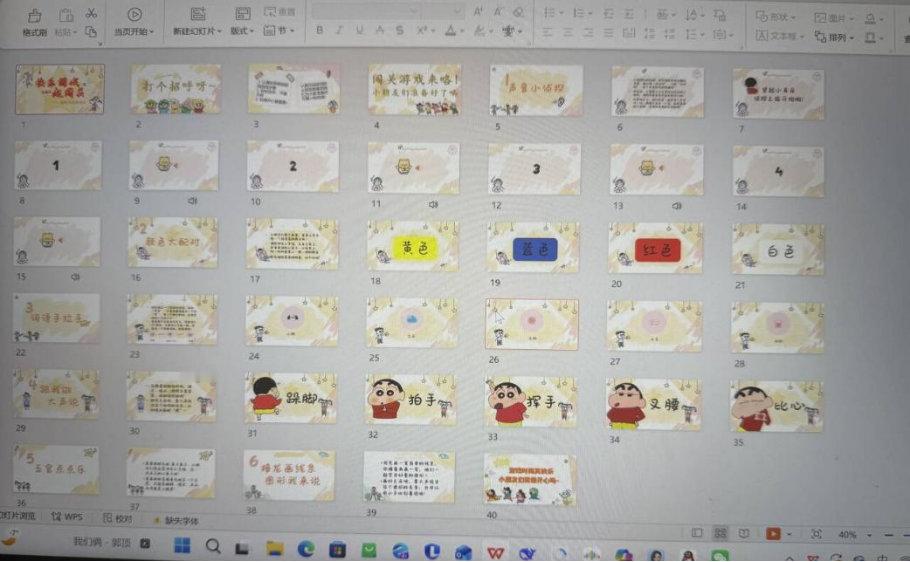
Task: Click the Cut scissors icon
Action: pos(91,13)
